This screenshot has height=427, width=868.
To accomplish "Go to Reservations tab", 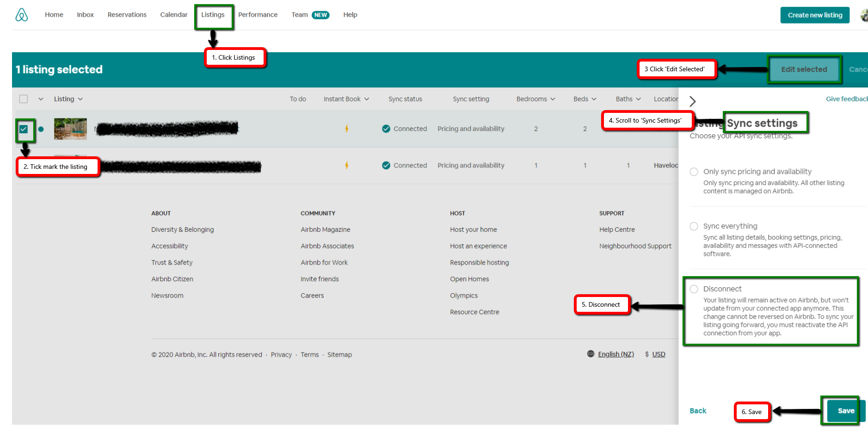I will coord(127,15).
